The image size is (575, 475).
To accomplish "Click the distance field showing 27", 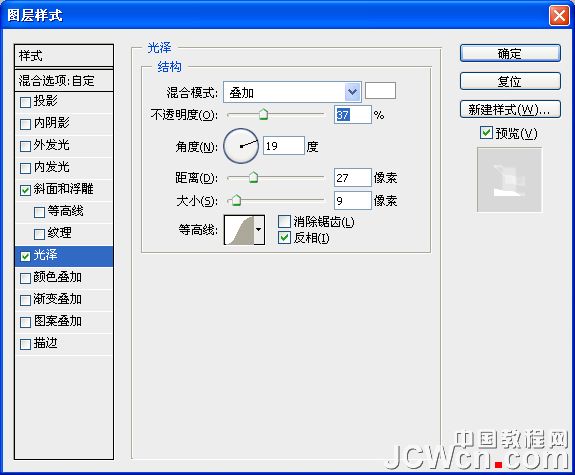I will pos(353,178).
